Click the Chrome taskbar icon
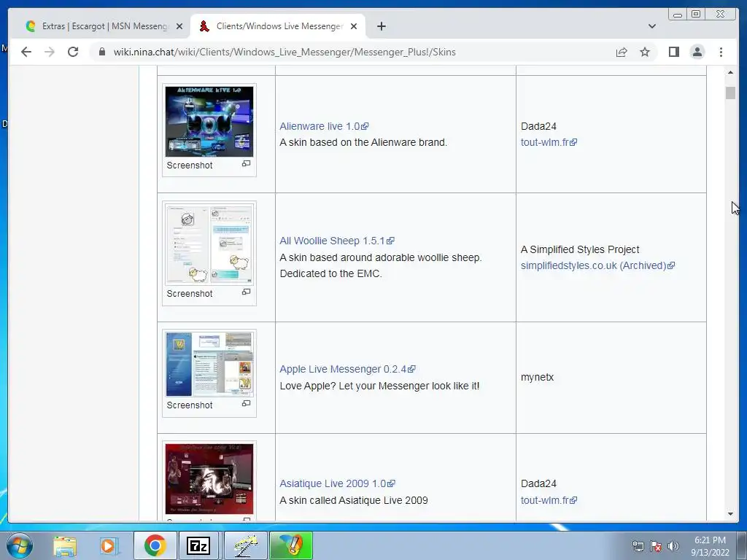 pyautogui.click(x=155, y=545)
